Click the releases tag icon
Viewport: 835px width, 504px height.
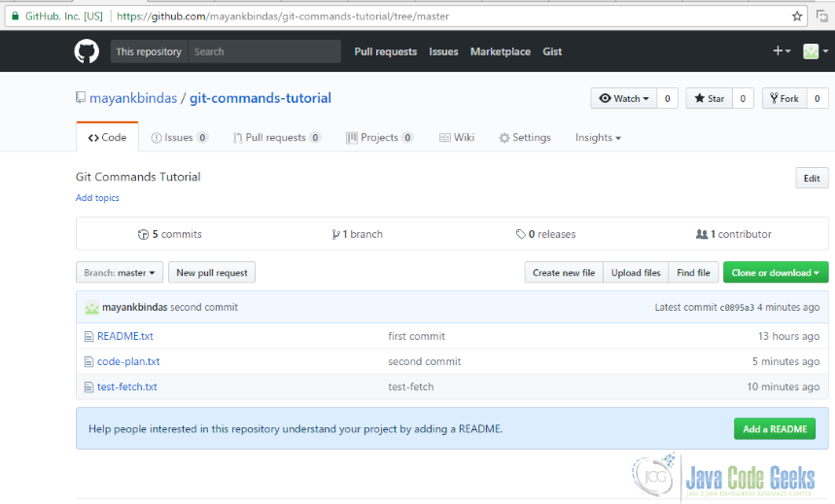(x=520, y=234)
